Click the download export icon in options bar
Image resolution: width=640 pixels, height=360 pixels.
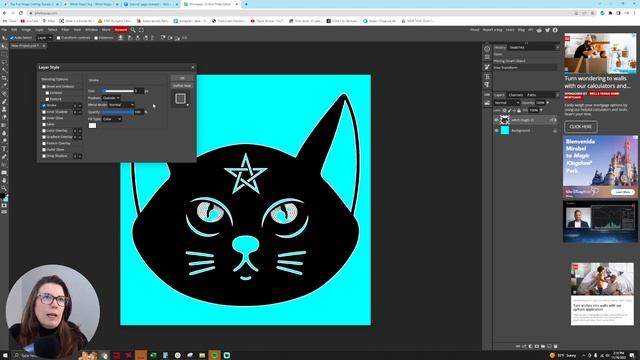tap(120, 38)
